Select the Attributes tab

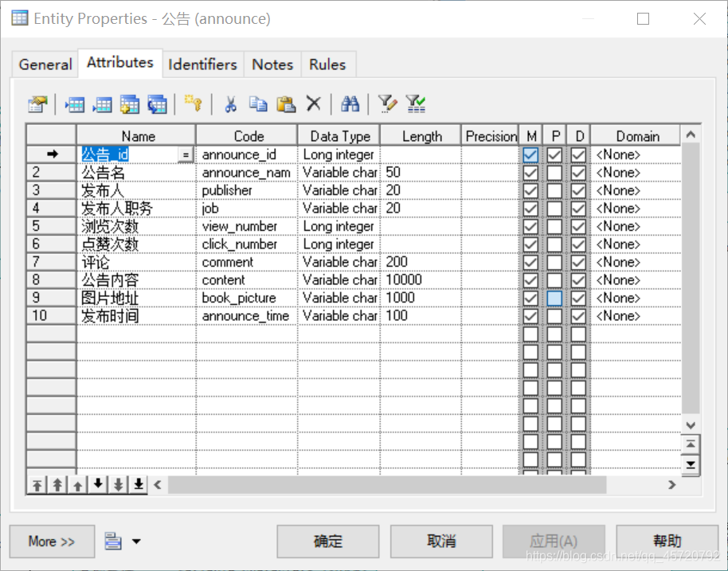click(119, 62)
